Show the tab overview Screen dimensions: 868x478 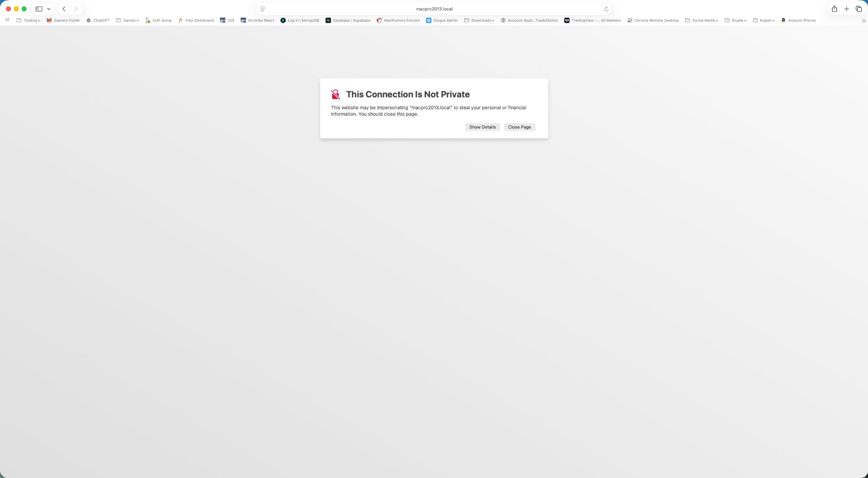[858, 9]
